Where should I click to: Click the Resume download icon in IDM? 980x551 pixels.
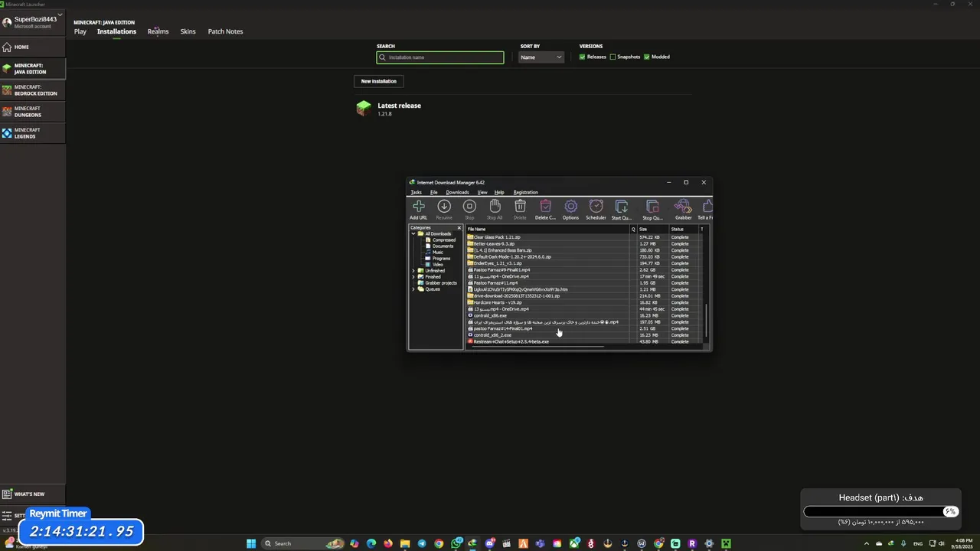[444, 210]
